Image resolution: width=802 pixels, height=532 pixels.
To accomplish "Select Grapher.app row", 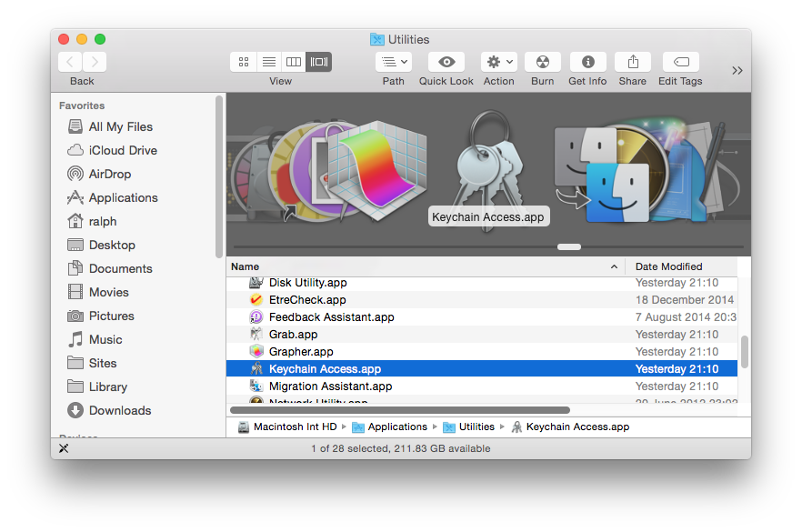I will [x=481, y=351].
